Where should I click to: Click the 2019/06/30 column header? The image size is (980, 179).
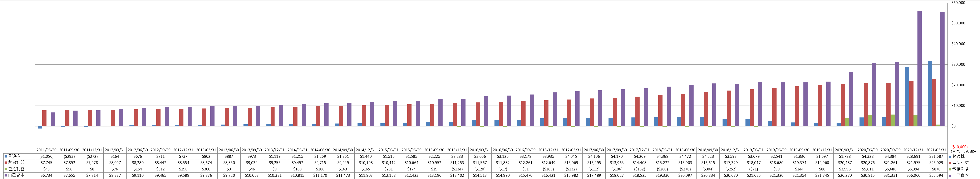click(777, 150)
